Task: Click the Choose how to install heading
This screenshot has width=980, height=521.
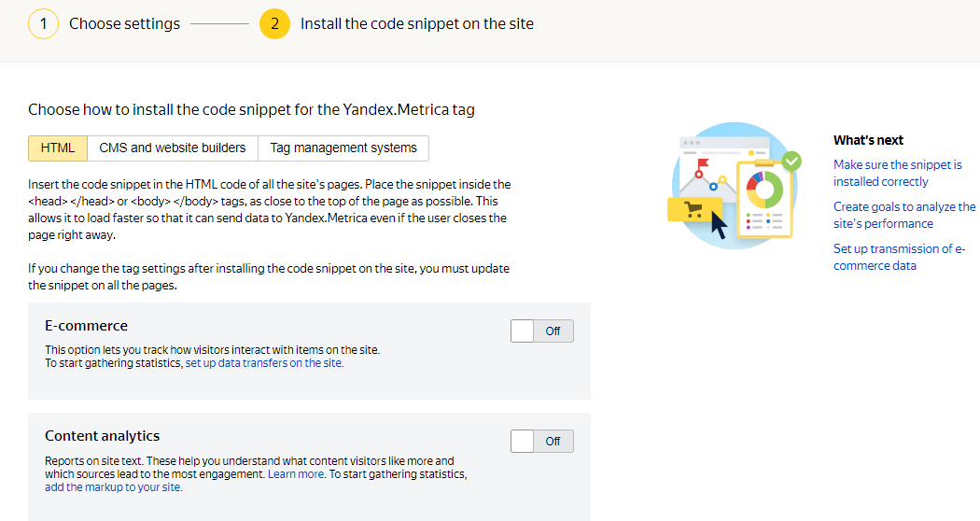Action: (x=251, y=109)
